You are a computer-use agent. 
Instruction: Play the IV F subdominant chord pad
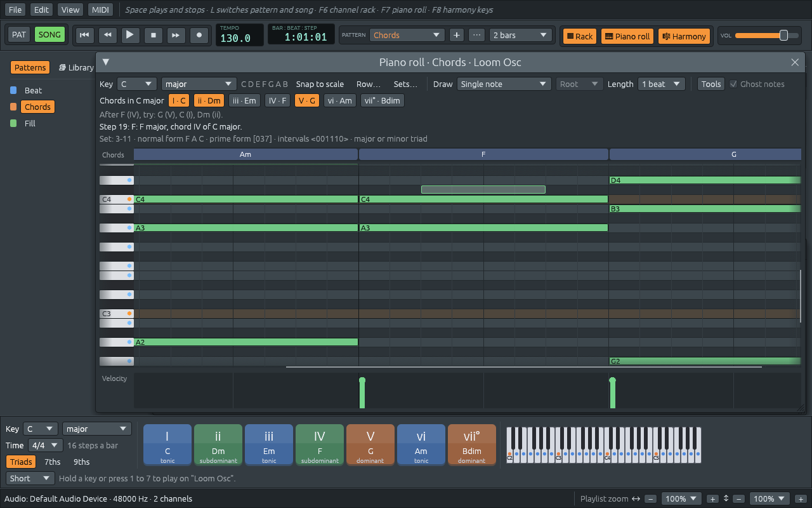(x=320, y=444)
